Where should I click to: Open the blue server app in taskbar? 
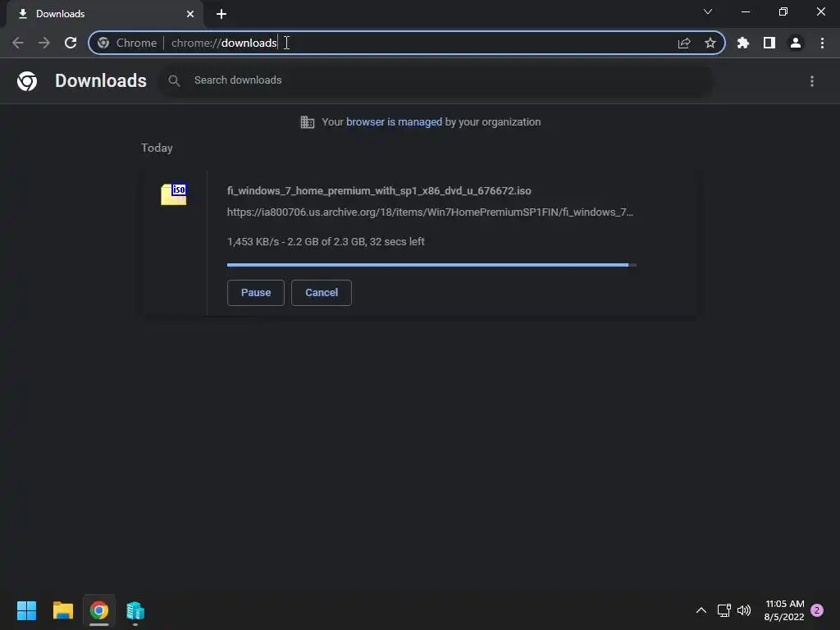135,610
